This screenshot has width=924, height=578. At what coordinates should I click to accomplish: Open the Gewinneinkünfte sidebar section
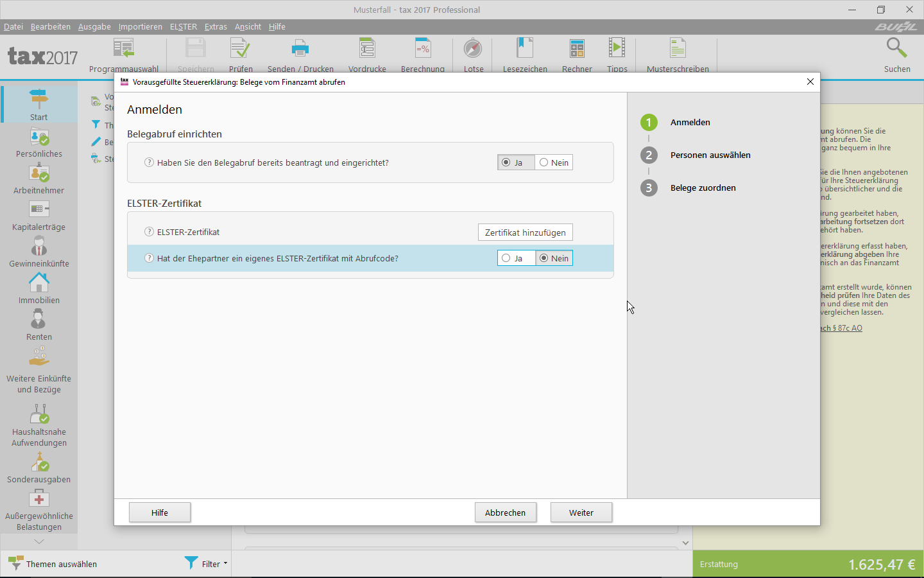39,252
